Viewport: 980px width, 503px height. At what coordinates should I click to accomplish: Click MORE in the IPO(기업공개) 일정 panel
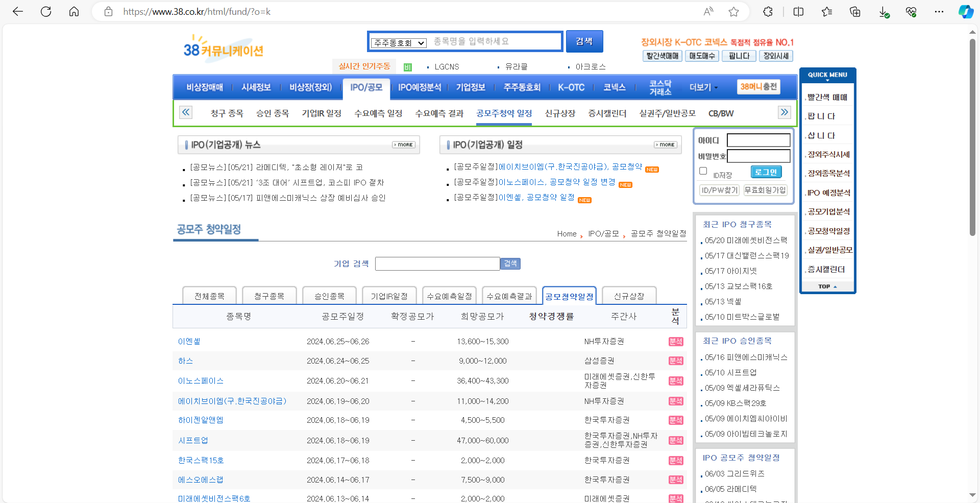point(666,145)
